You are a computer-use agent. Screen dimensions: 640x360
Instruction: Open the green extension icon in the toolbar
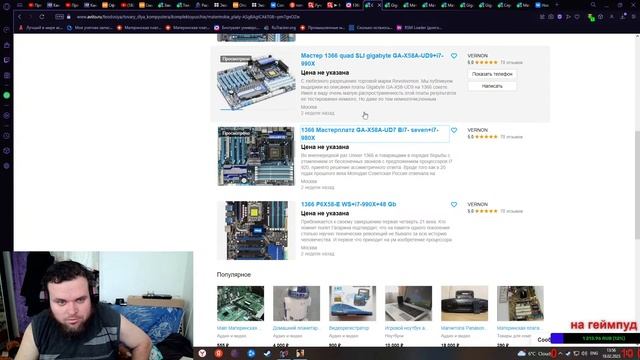[591, 17]
